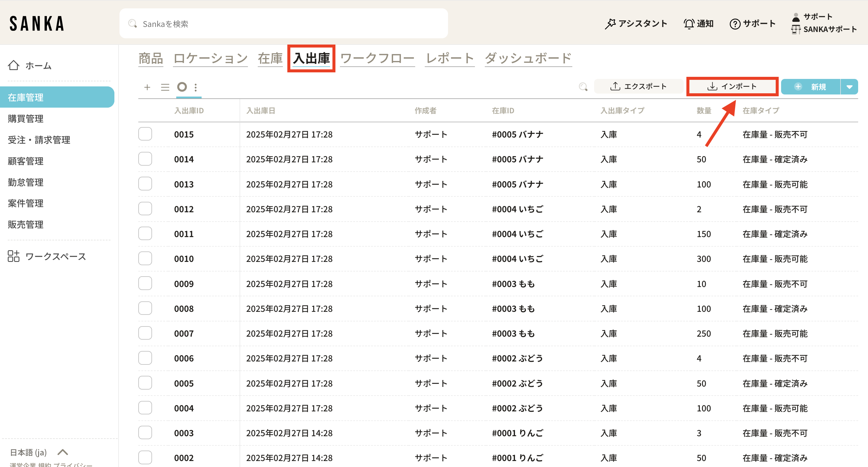This screenshot has width=868, height=467.
Task: Click the Home house icon in the sidebar
Action: coord(13,65)
